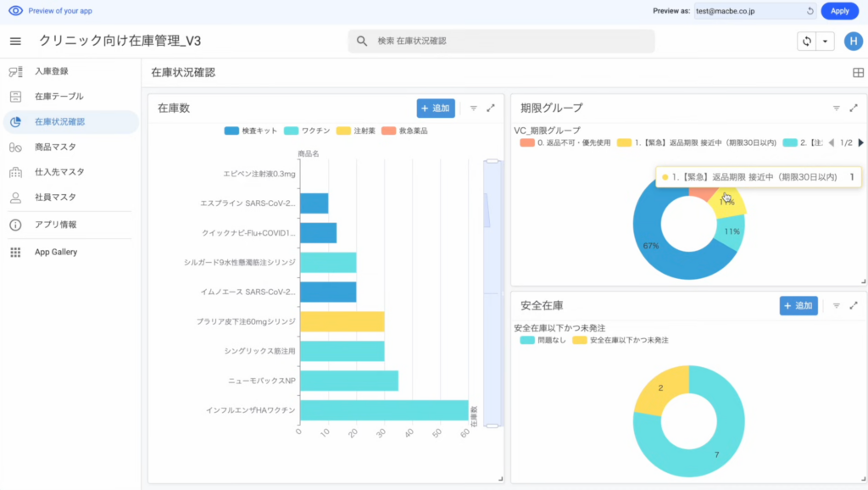Screen dimensions: 868x490
Task: Open 入庫登録 in the sidebar
Action: pyautogui.click(x=52, y=71)
